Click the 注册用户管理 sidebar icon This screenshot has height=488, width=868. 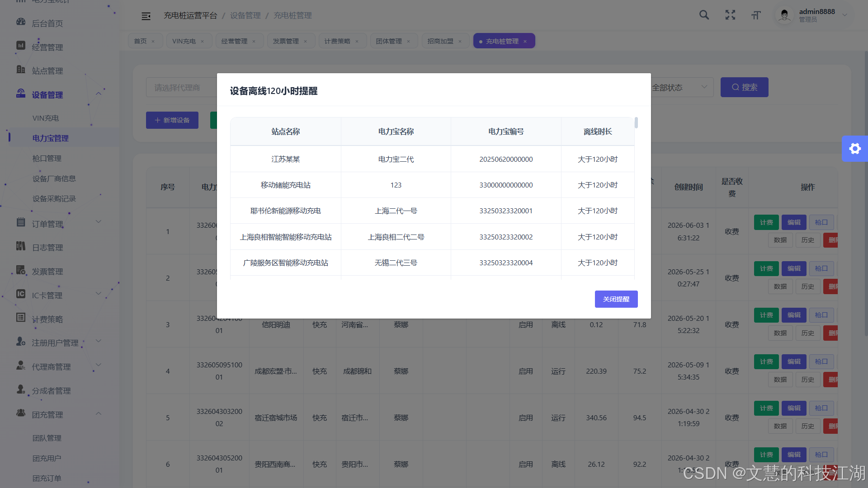point(21,342)
